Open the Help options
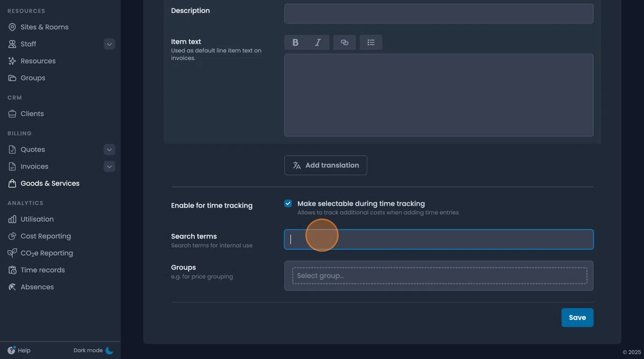The width and height of the screenshot is (644, 359). (19, 350)
